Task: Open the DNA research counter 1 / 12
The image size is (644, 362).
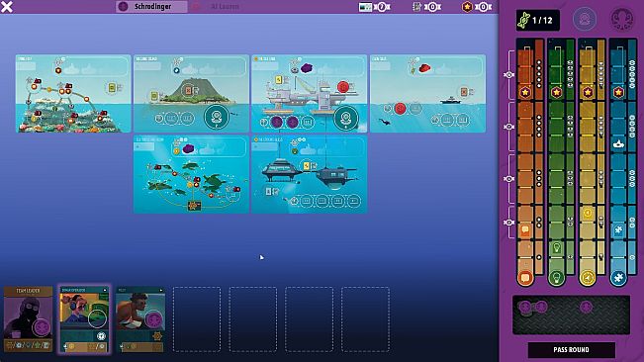Action: click(537, 20)
